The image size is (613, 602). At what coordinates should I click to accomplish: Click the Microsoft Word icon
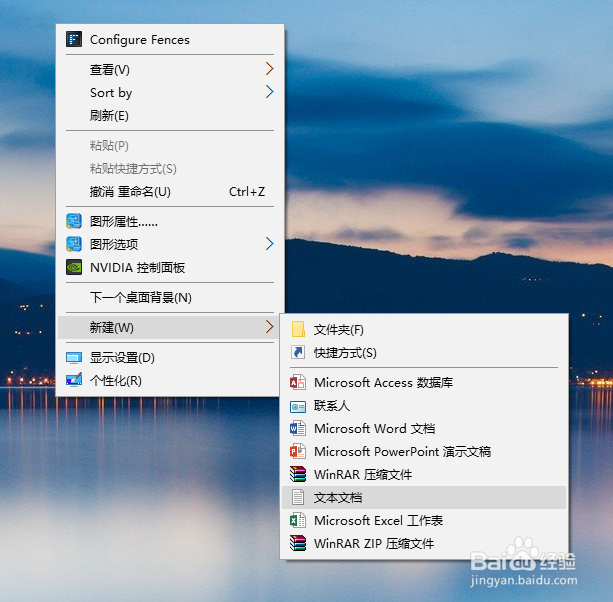pyautogui.click(x=298, y=428)
